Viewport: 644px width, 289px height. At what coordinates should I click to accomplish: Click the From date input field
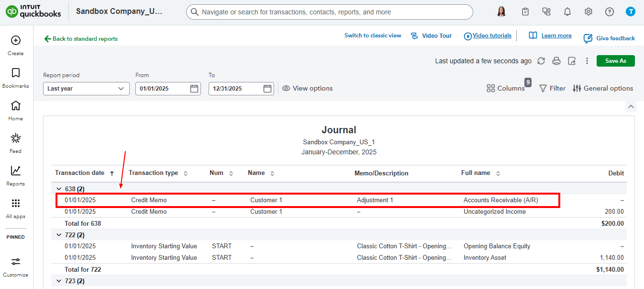pyautogui.click(x=164, y=89)
